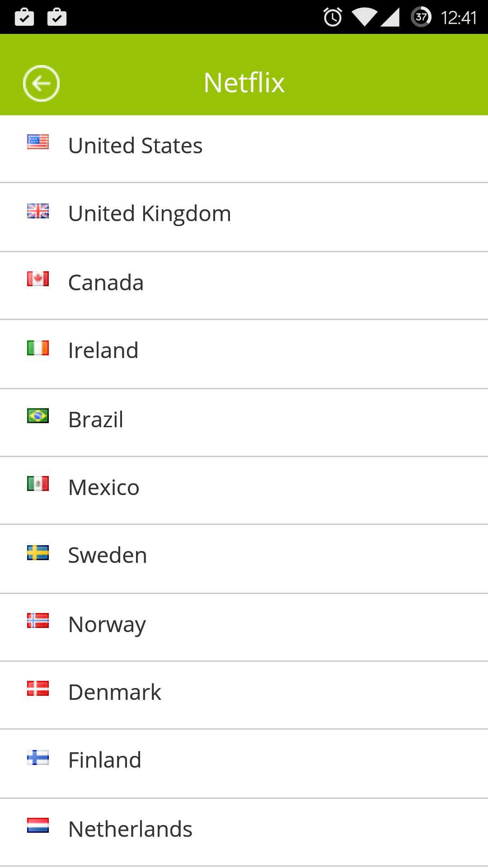This screenshot has height=868, width=488.
Task: Tap the Brazil flag icon
Action: click(x=38, y=415)
